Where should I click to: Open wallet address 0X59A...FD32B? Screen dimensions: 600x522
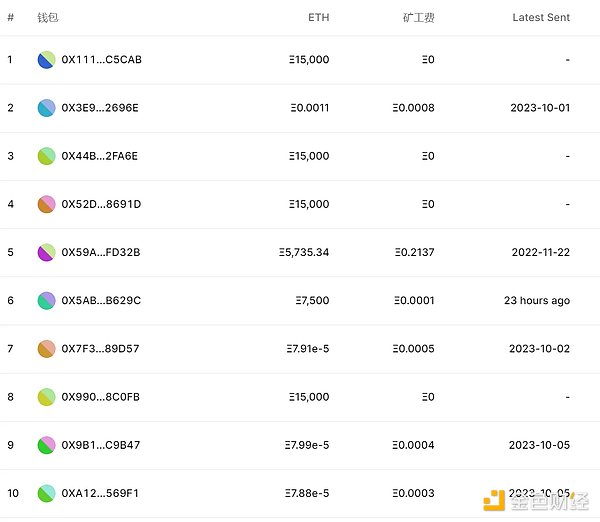pos(101,252)
